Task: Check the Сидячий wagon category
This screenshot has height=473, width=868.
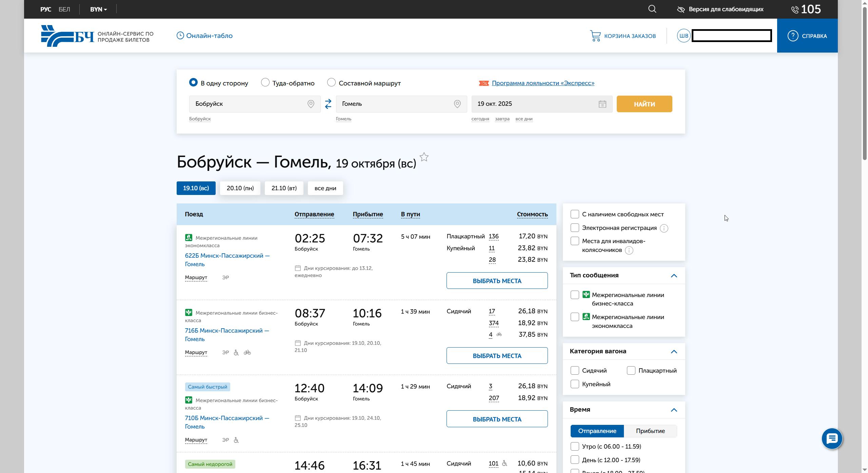Action: coord(575,370)
